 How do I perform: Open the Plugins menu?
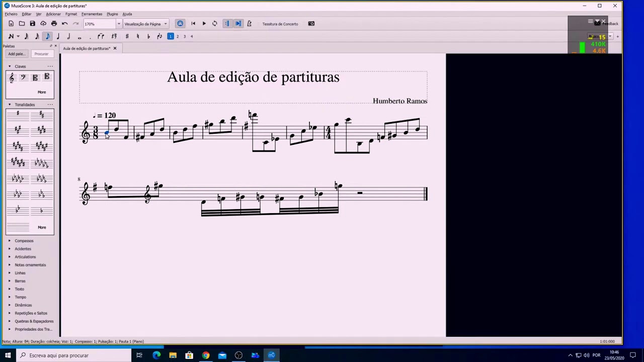(112, 14)
